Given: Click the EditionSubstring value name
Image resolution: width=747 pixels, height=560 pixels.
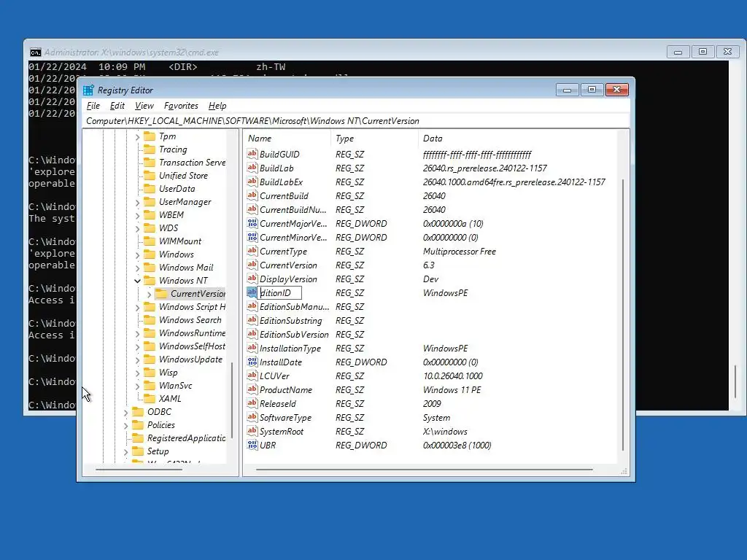Looking at the screenshot, I should [290, 321].
